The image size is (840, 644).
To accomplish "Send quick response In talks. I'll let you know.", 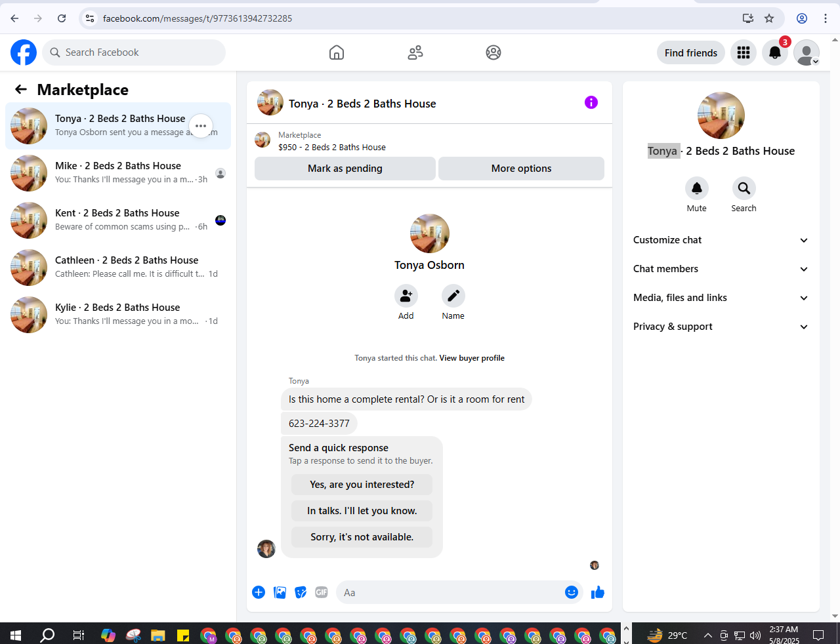I will click(362, 511).
